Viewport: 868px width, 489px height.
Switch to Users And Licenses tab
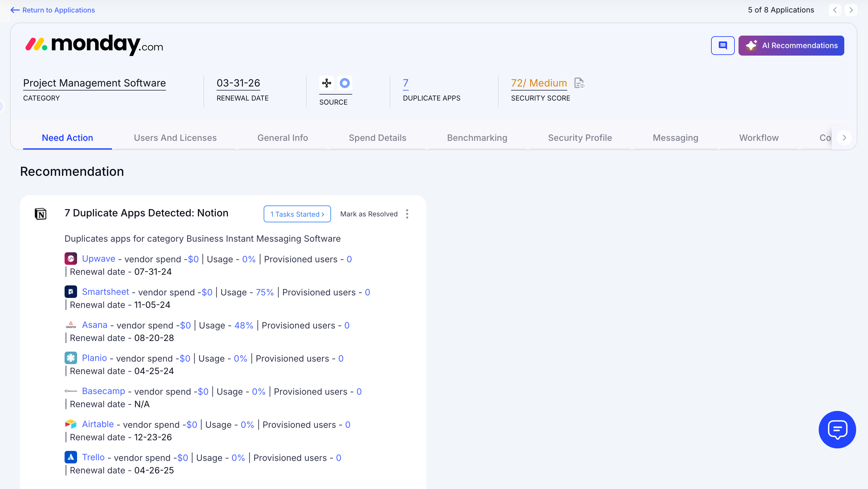coord(175,138)
